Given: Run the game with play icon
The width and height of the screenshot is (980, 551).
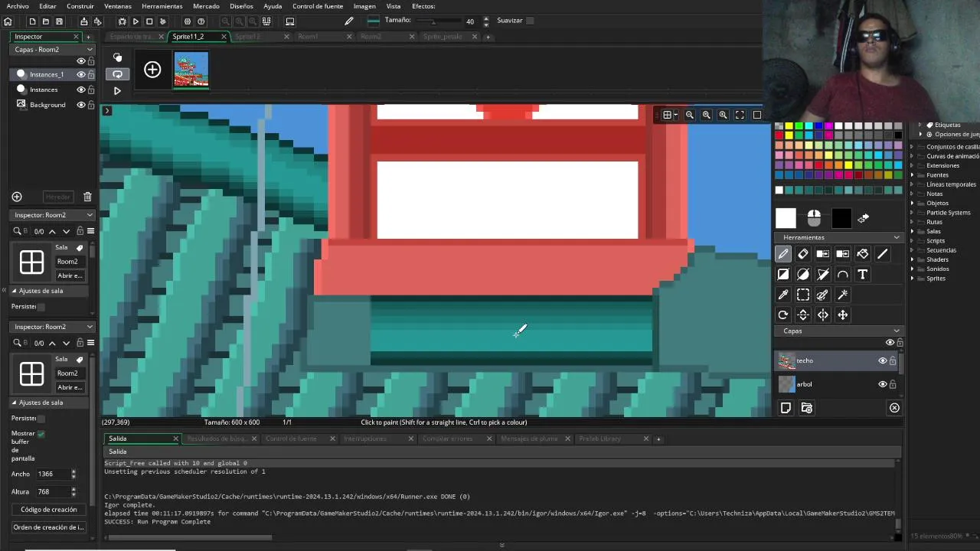Looking at the screenshot, I should (x=136, y=21).
